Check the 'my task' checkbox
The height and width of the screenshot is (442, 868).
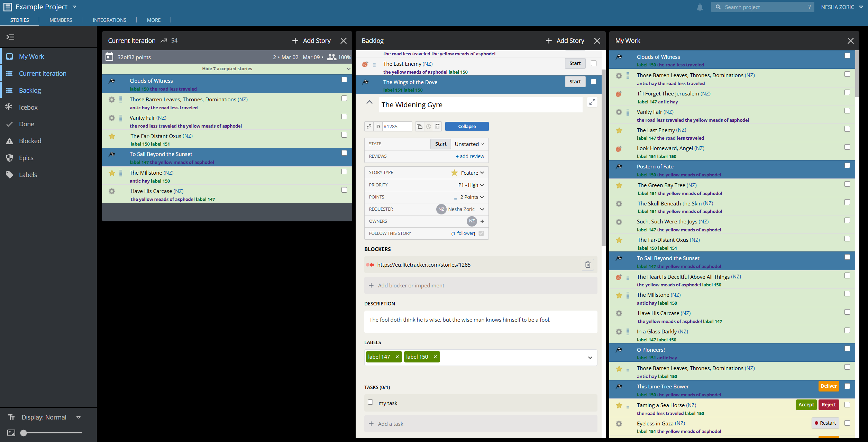(x=371, y=402)
